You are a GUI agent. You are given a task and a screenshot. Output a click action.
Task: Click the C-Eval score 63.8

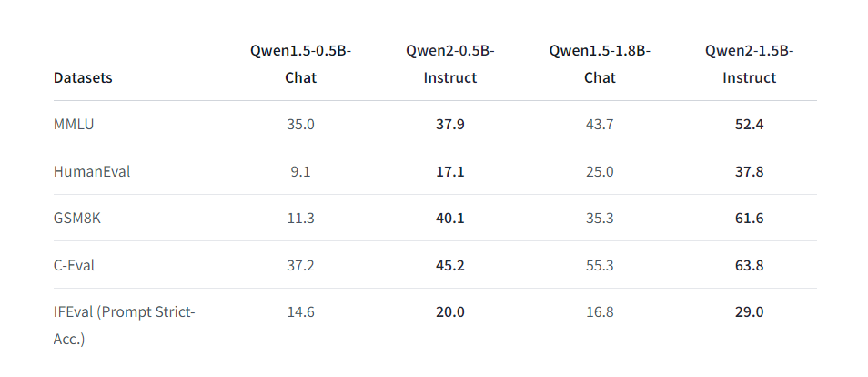point(749,265)
